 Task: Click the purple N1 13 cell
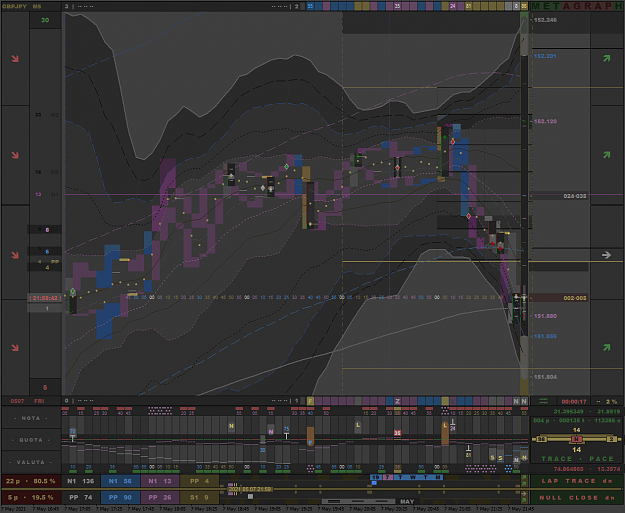[160, 481]
